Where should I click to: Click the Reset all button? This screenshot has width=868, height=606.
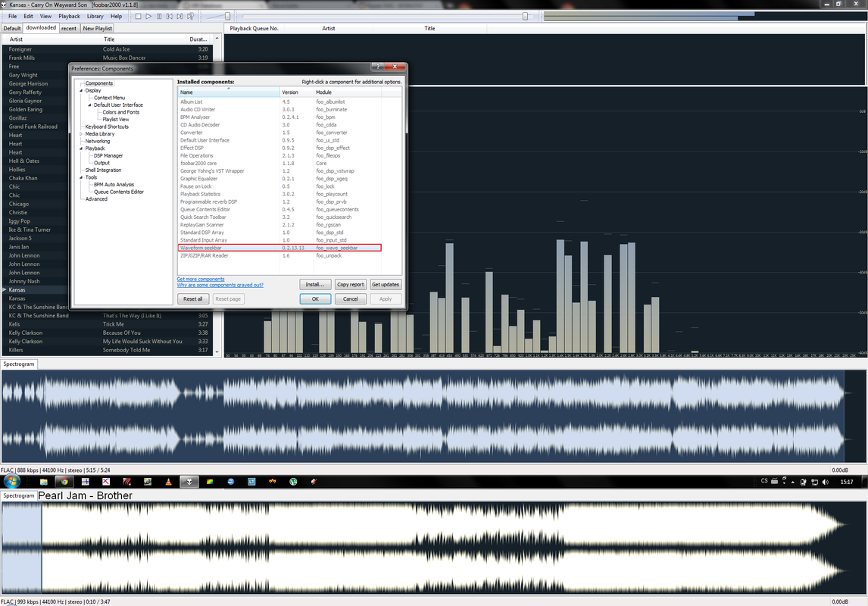(x=192, y=299)
